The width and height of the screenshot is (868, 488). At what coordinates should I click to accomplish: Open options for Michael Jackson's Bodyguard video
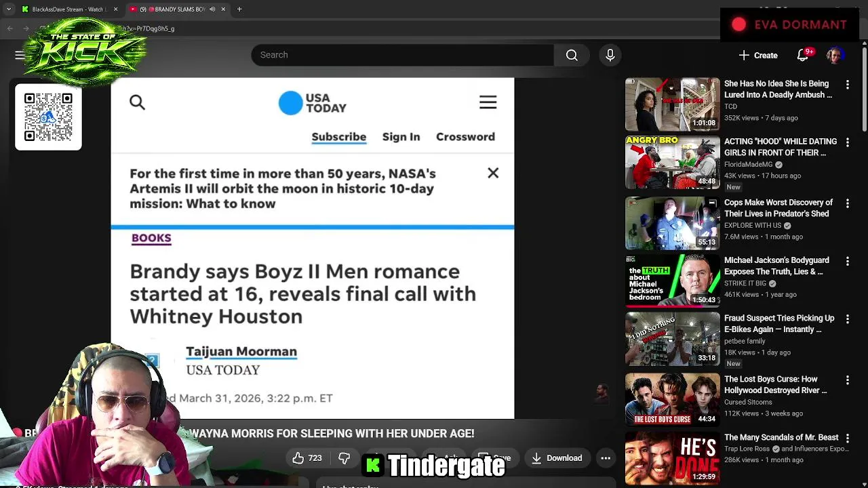[848, 261]
